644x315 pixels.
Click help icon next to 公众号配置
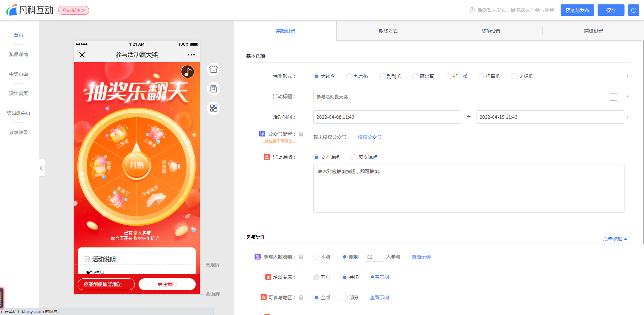point(301,134)
